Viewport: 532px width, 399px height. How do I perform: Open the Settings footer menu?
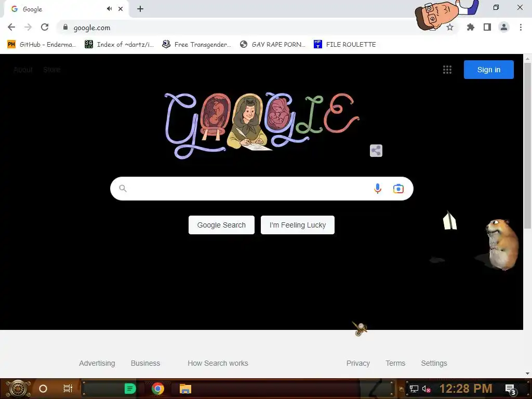click(x=434, y=363)
